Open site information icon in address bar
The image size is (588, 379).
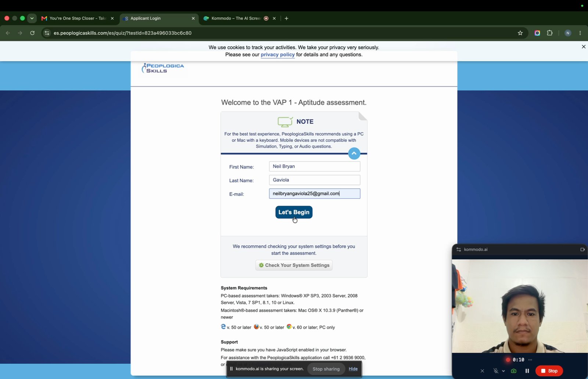[x=47, y=33]
